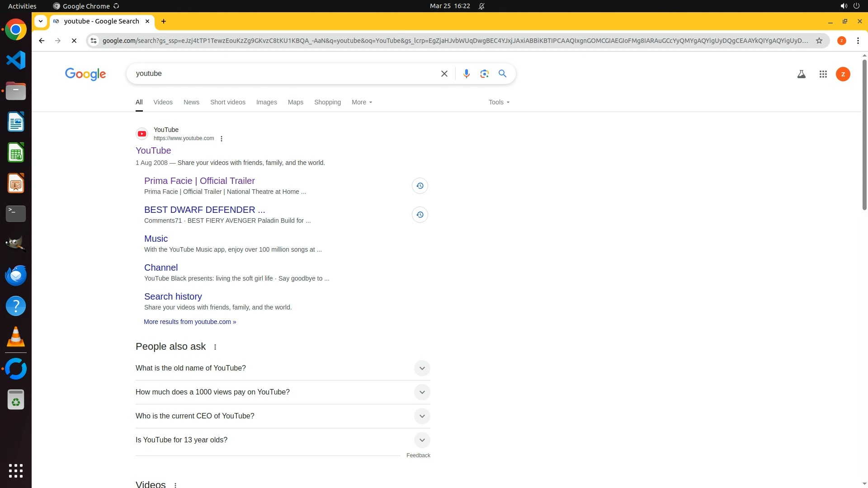Switch to the Images tab
Viewport: 868px width, 488px height.
coord(266,102)
